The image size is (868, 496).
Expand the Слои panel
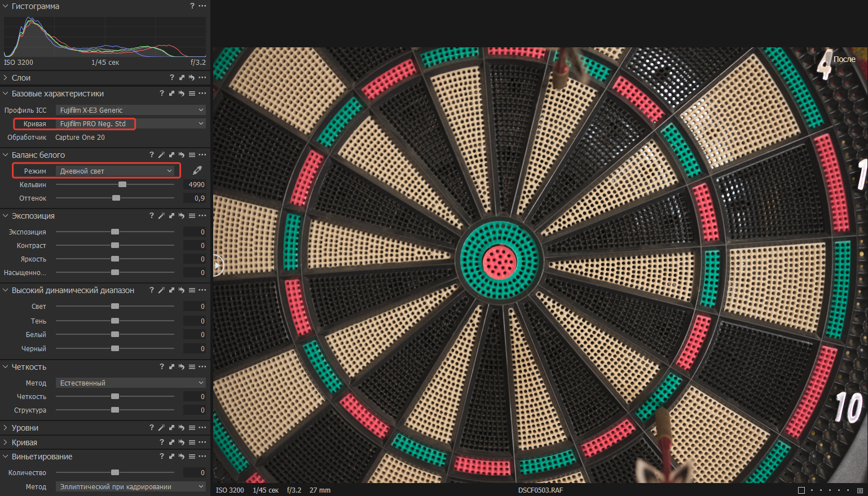[x=6, y=77]
